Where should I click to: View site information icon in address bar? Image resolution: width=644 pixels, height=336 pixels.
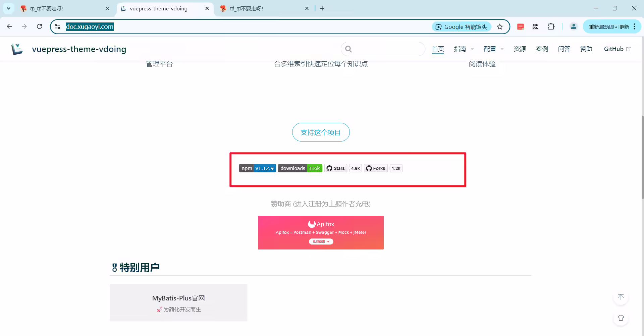coord(57,26)
